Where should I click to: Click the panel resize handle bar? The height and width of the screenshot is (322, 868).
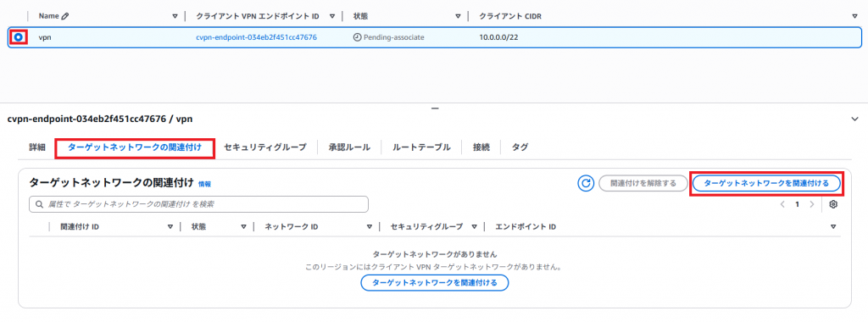435,108
